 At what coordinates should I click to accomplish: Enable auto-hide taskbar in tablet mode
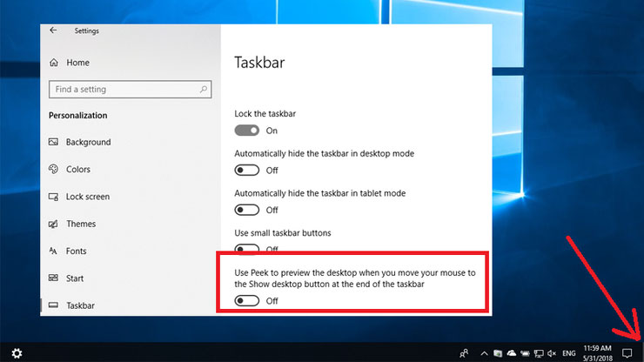(247, 210)
